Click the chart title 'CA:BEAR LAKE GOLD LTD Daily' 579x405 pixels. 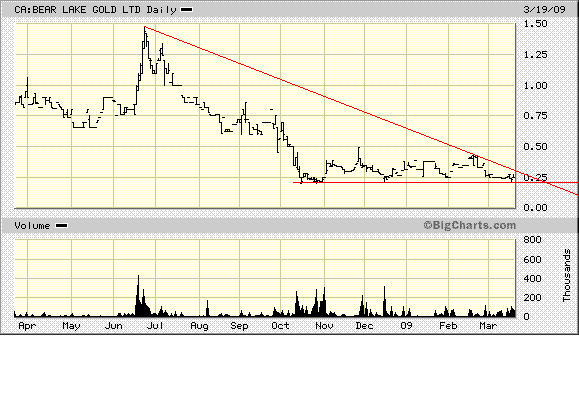(x=96, y=10)
